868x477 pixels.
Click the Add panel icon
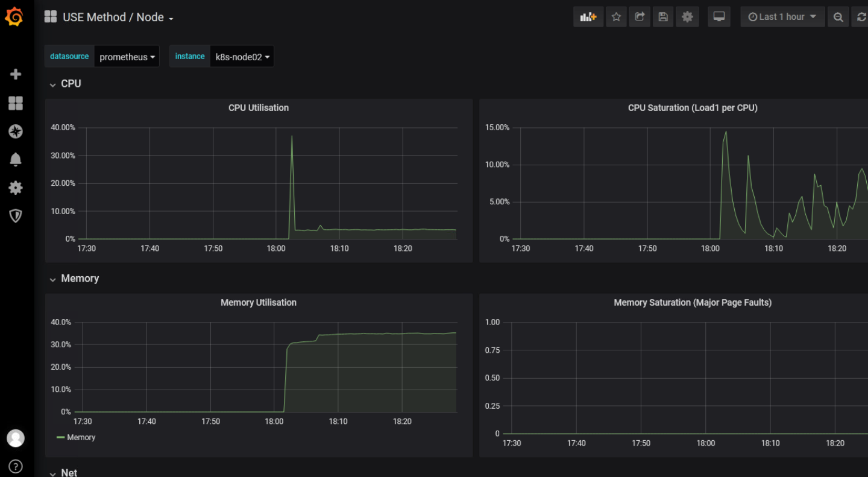tap(588, 17)
